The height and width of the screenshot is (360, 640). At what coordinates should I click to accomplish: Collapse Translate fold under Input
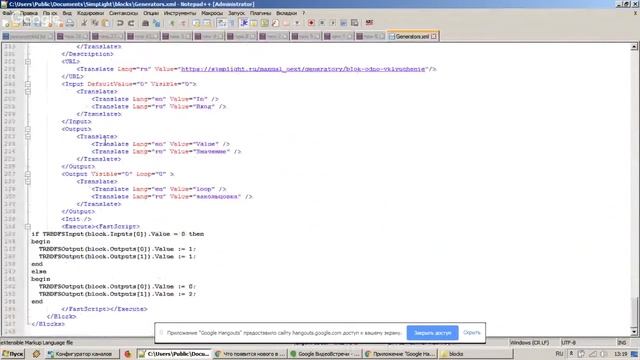tap(28, 91)
